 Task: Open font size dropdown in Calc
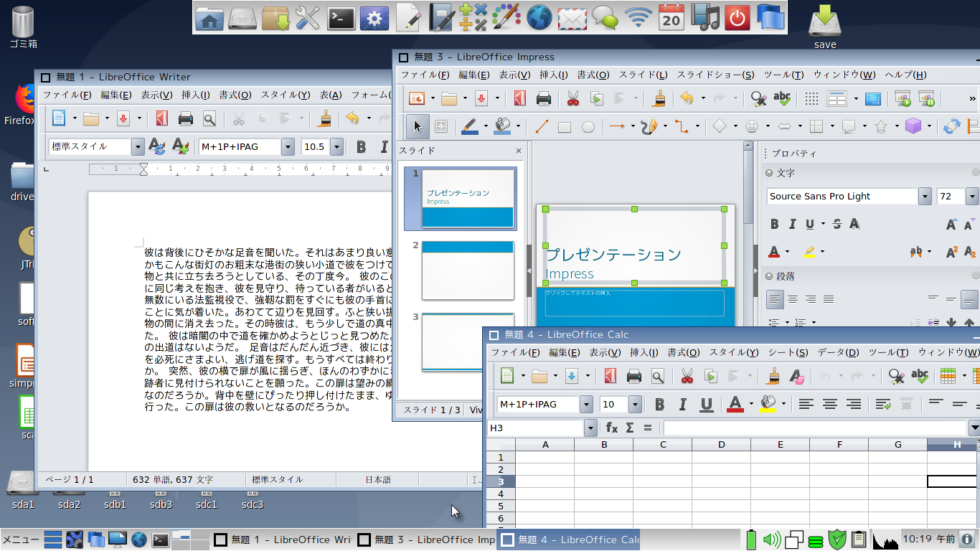point(635,404)
